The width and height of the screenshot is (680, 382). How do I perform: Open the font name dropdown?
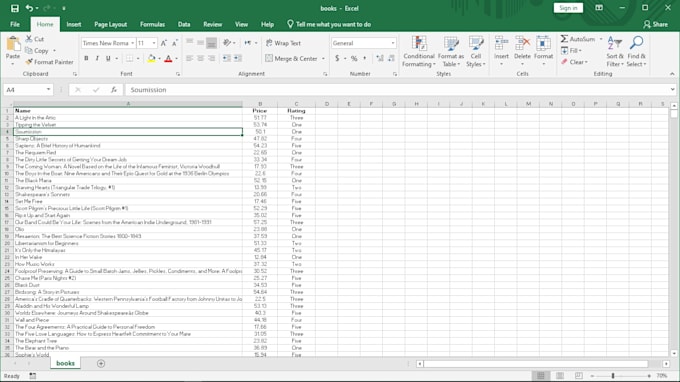coord(132,43)
